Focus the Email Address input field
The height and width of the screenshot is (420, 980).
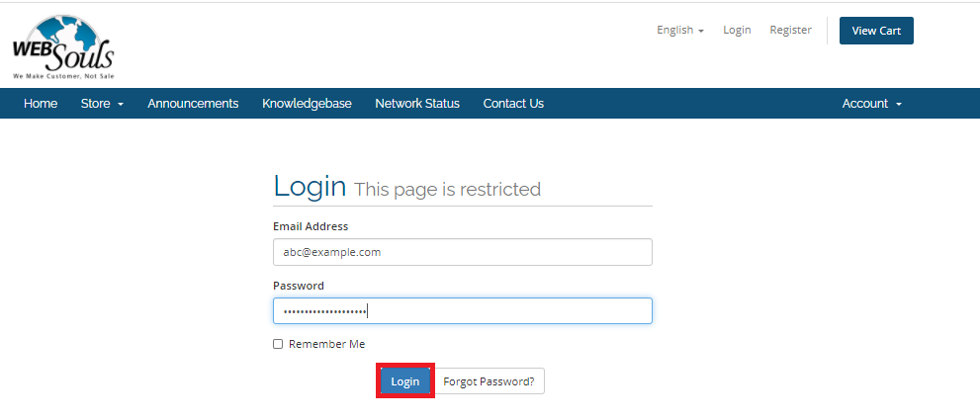pyautogui.click(x=463, y=252)
